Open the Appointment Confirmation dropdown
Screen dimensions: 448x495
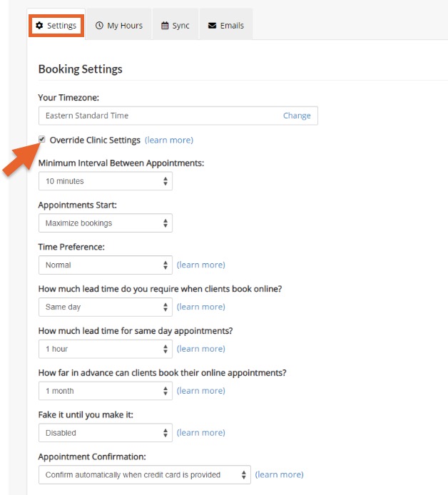tap(145, 475)
